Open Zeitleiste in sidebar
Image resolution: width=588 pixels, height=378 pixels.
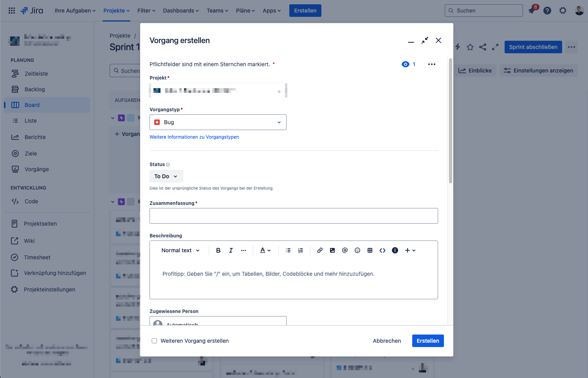(x=47, y=74)
